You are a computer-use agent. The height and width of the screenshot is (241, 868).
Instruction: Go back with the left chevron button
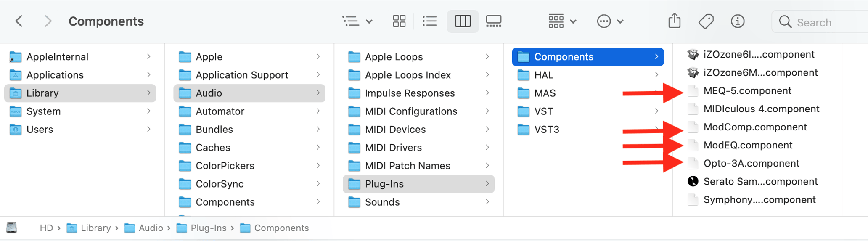[x=19, y=21]
